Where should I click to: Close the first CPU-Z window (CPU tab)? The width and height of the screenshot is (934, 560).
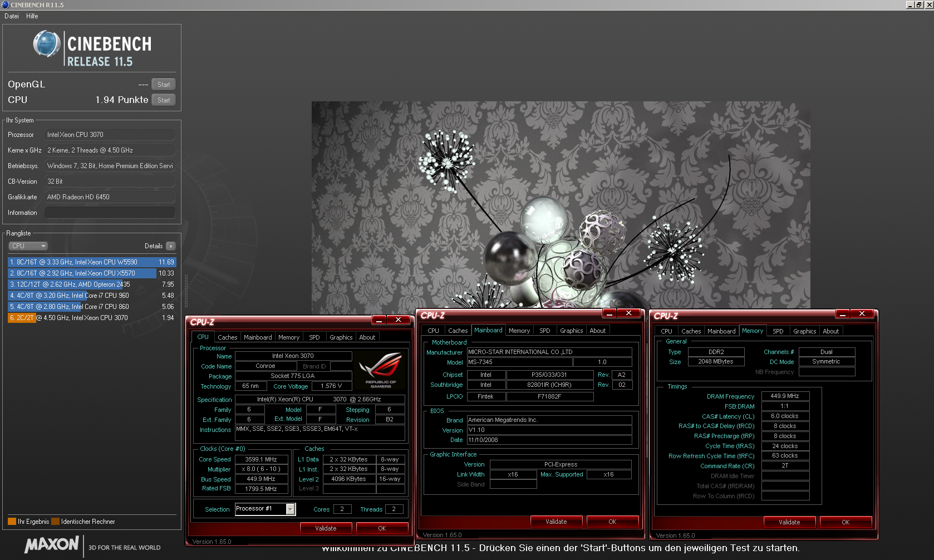[x=399, y=320]
